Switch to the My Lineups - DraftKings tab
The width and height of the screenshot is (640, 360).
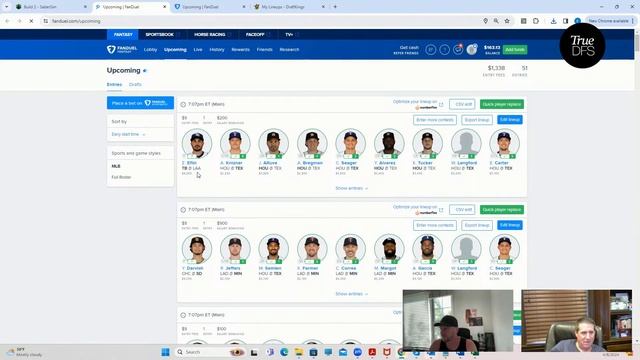[289, 7]
